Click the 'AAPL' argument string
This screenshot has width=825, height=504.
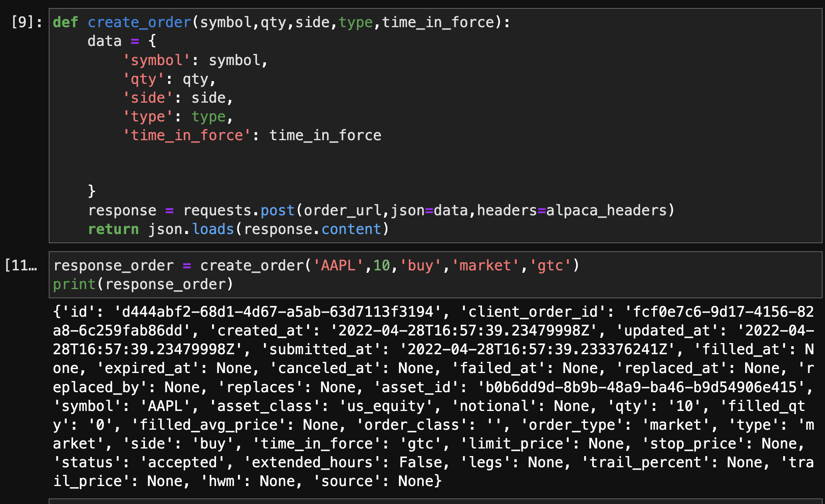click(338, 266)
